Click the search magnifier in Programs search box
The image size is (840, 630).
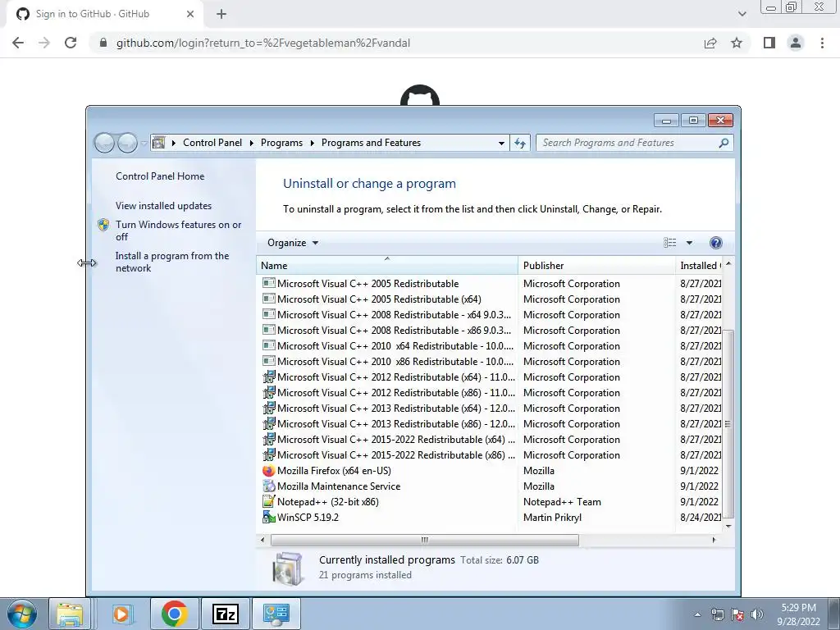[x=724, y=143]
